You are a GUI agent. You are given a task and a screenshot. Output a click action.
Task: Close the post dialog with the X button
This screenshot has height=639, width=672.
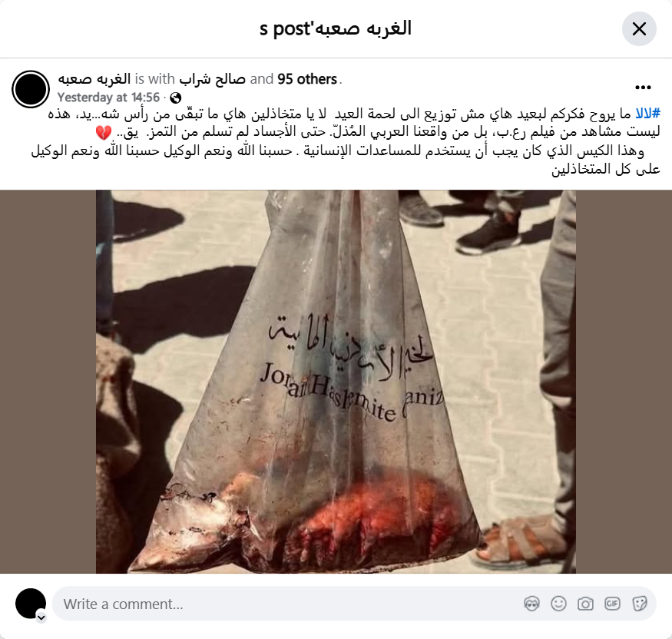click(x=639, y=28)
